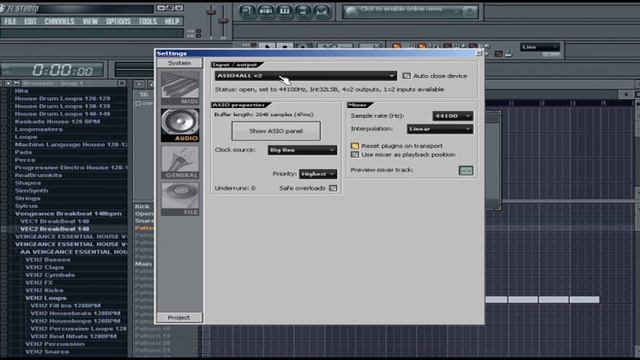
Task: Switch to the Project settings tab
Action: [179, 317]
